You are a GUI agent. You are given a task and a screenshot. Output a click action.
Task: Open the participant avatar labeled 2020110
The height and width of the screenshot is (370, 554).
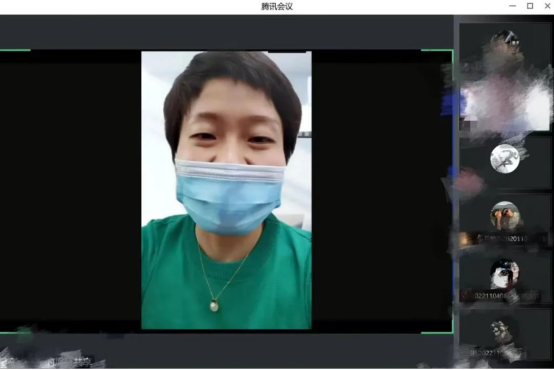505,216
